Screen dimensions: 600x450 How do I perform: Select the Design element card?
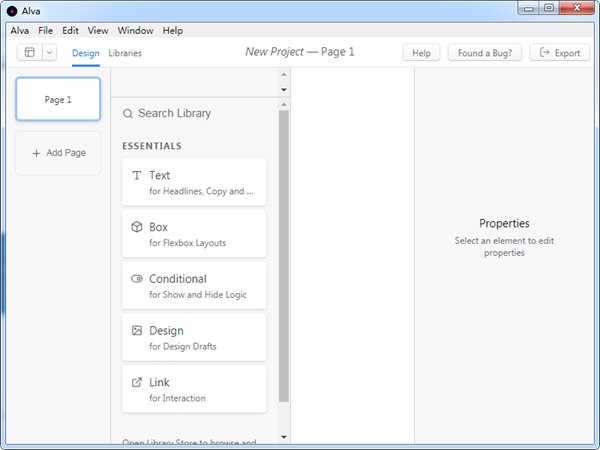point(194,337)
